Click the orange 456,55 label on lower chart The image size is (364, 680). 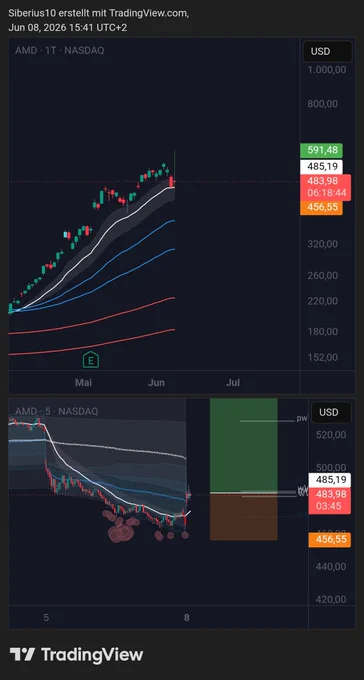[x=329, y=540]
